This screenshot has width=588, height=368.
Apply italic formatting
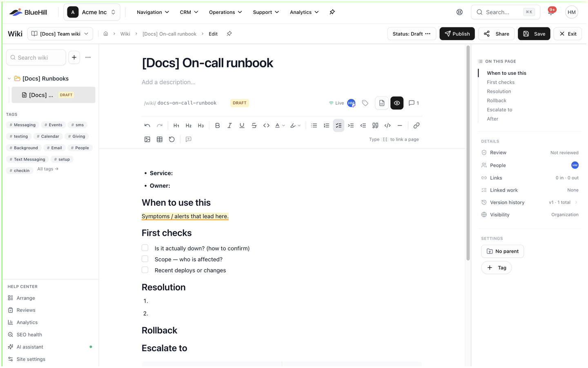pyautogui.click(x=229, y=126)
